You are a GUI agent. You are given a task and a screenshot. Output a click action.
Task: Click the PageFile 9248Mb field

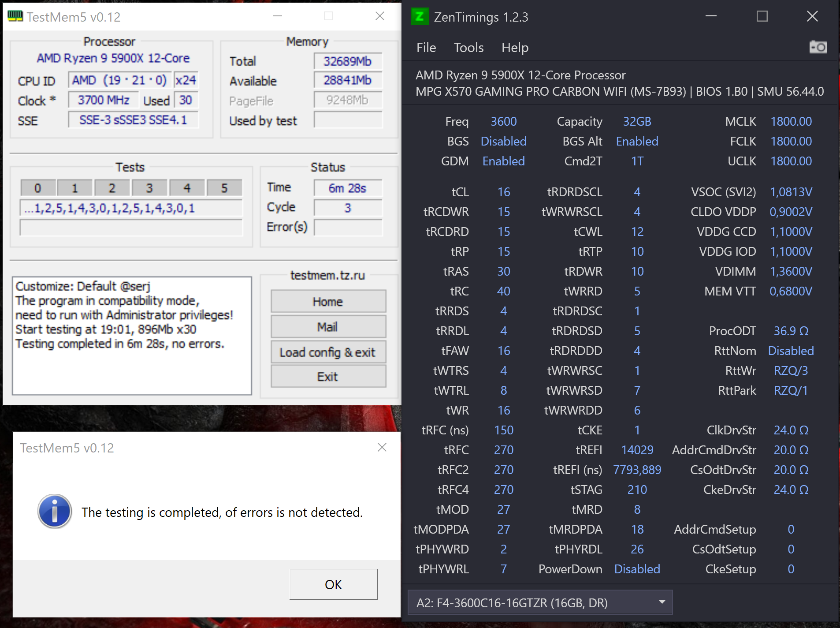point(348,100)
